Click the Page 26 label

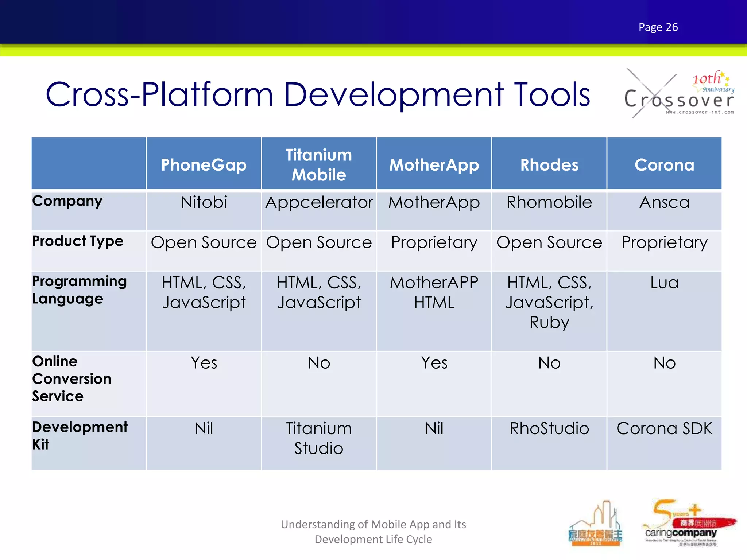coord(658,27)
